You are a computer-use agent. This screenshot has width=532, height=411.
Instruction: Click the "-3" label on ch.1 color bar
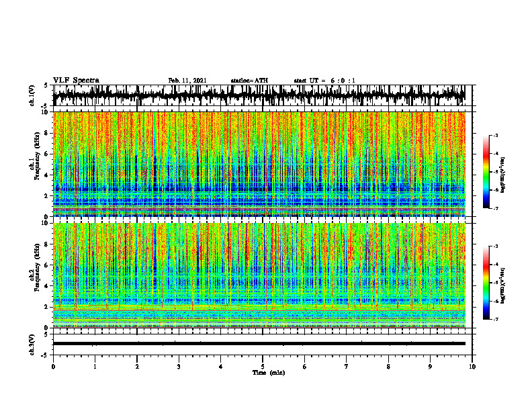click(496, 136)
